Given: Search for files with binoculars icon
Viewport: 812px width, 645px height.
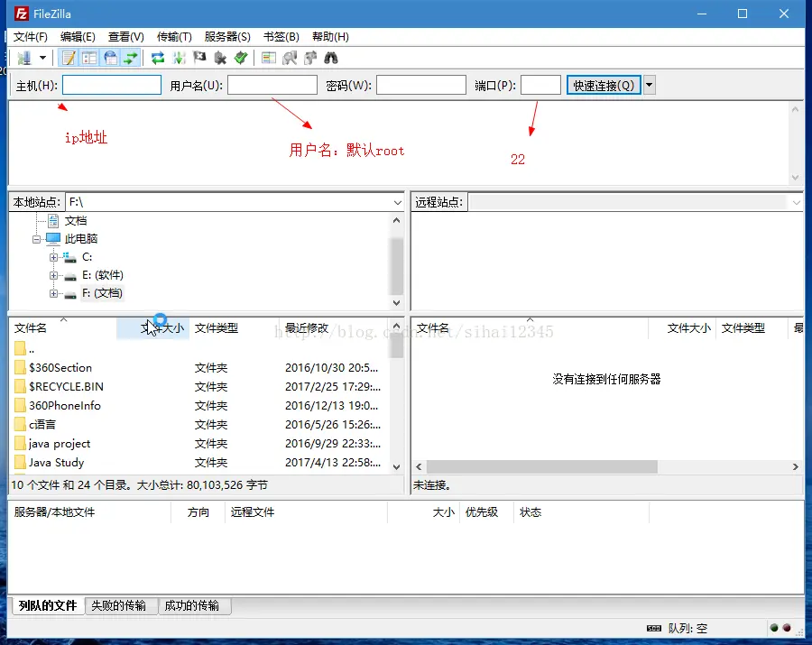Looking at the screenshot, I should click(331, 58).
